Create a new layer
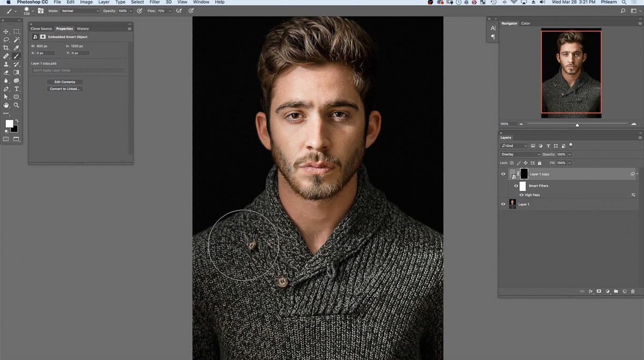 pos(624,291)
